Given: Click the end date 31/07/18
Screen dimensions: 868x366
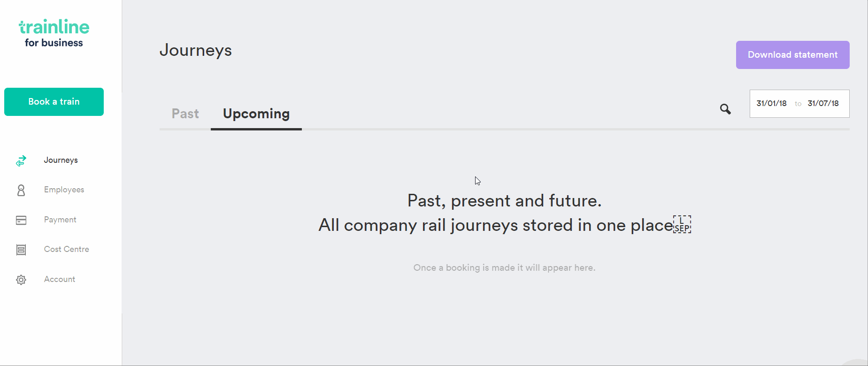Looking at the screenshot, I should click(823, 104).
